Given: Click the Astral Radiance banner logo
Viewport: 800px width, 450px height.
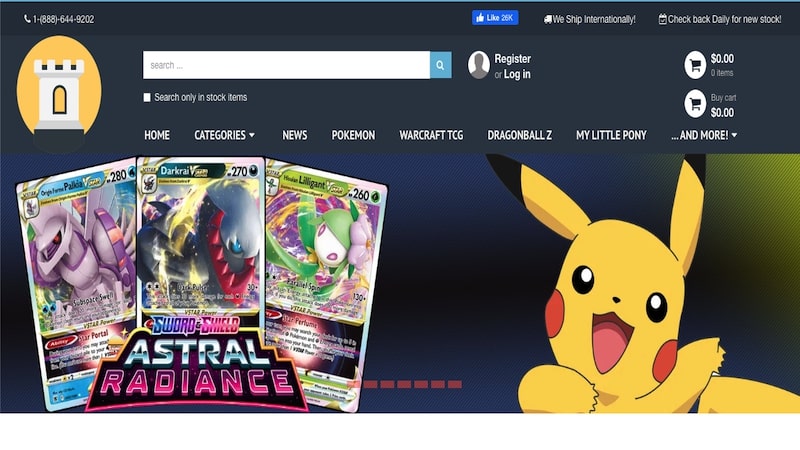Looking at the screenshot, I should 196,365.
